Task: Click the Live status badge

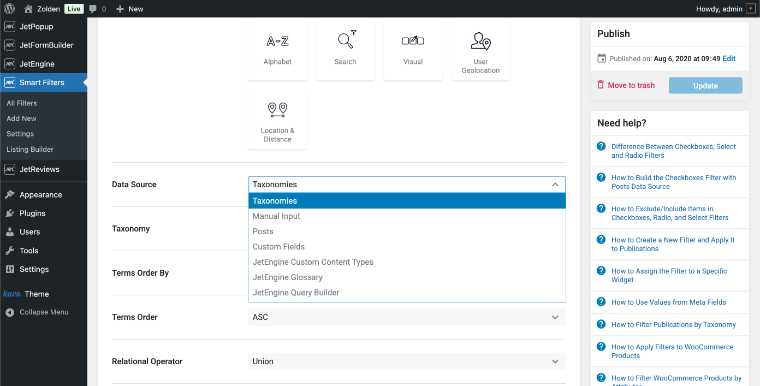Action: (x=74, y=9)
